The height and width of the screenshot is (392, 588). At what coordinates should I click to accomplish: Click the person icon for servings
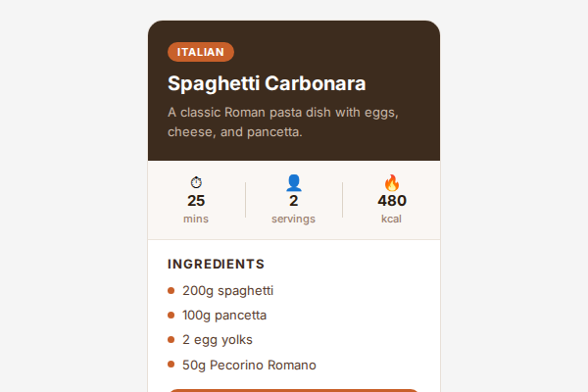coord(294,182)
